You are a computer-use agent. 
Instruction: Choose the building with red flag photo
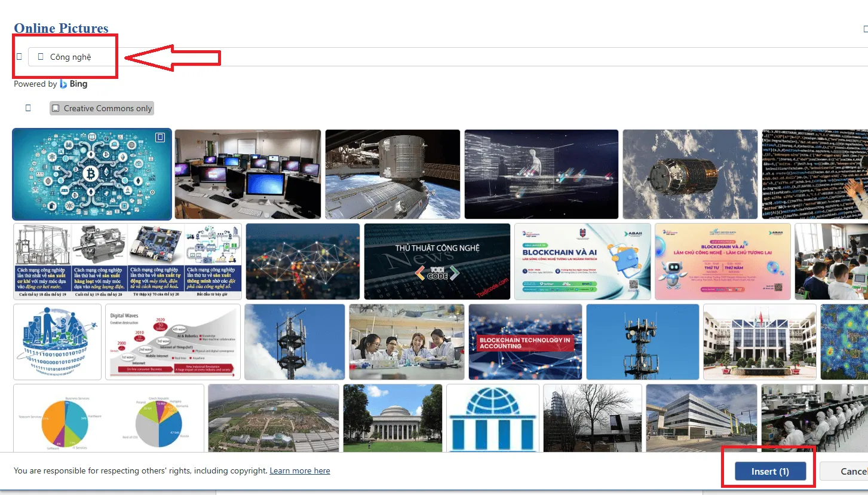(x=759, y=342)
